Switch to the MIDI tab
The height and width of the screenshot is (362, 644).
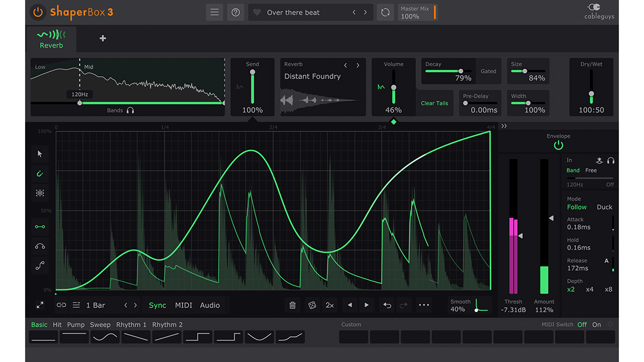click(183, 305)
